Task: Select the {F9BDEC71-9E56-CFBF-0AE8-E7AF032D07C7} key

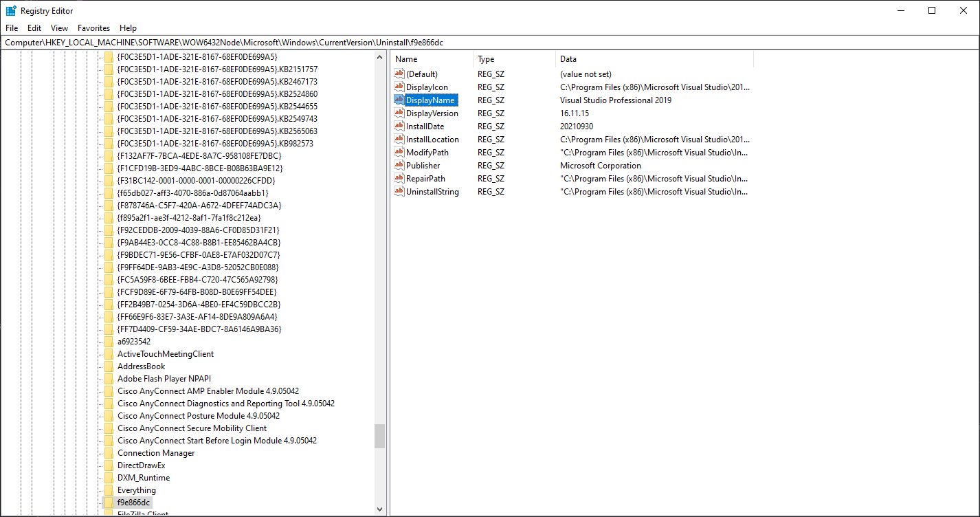Action: click(199, 255)
